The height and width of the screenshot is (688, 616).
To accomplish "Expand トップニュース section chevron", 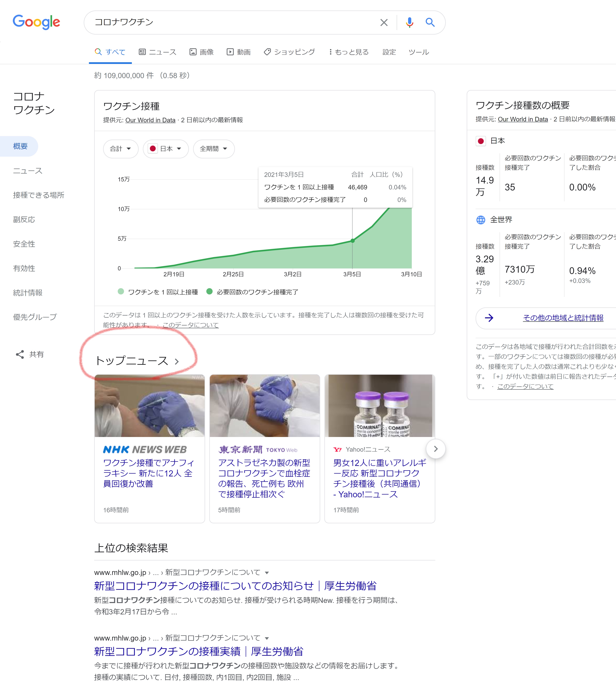I will [x=177, y=362].
